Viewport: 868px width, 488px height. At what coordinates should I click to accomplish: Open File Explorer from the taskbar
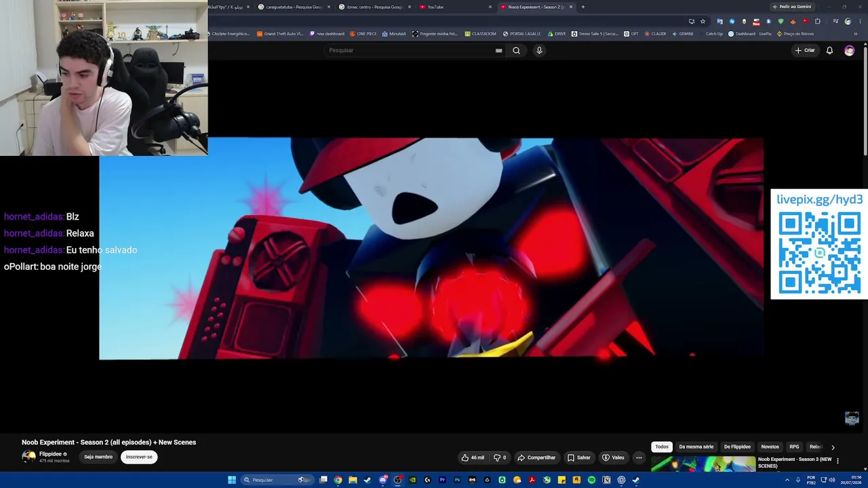coord(353,480)
